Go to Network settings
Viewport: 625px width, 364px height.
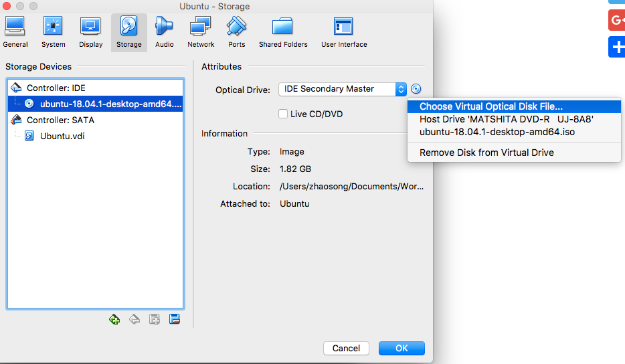point(201,32)
